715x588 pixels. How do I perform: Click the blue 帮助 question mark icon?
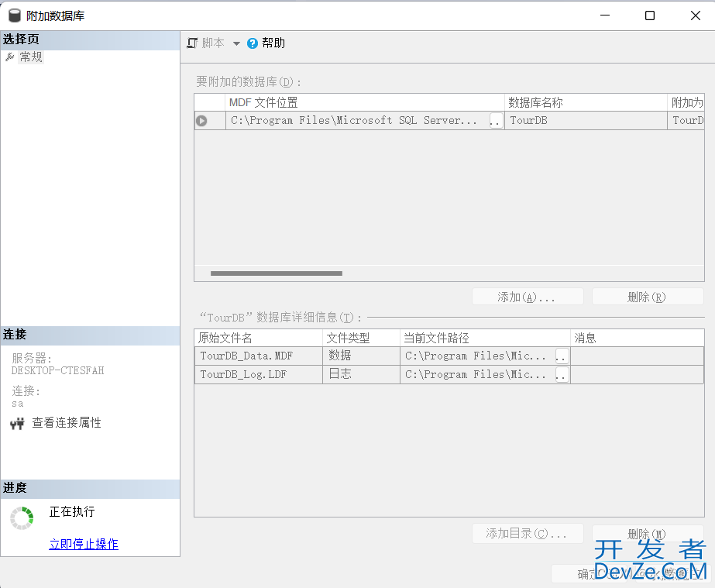pos(253,43)
